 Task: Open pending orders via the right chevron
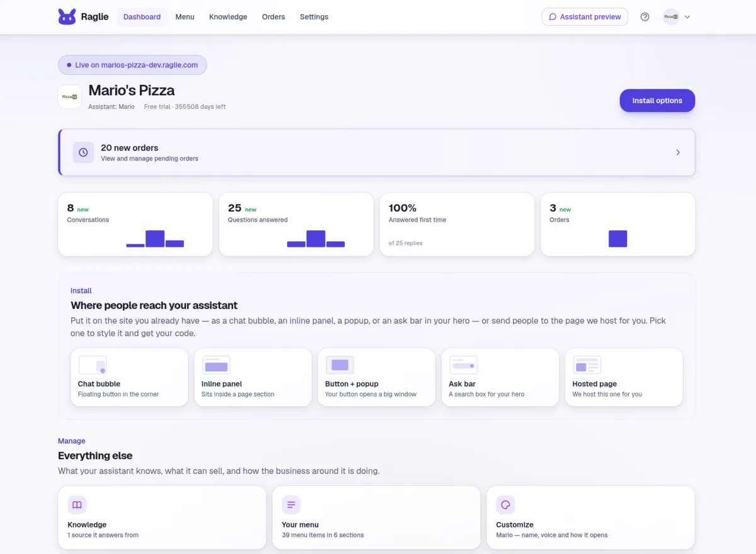[x=678, y=152]
